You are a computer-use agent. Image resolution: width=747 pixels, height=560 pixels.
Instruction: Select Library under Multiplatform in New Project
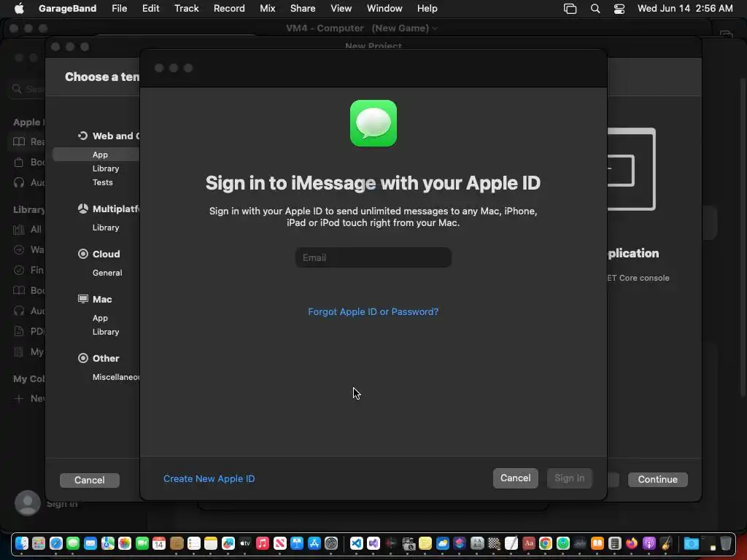click(106, 227)
